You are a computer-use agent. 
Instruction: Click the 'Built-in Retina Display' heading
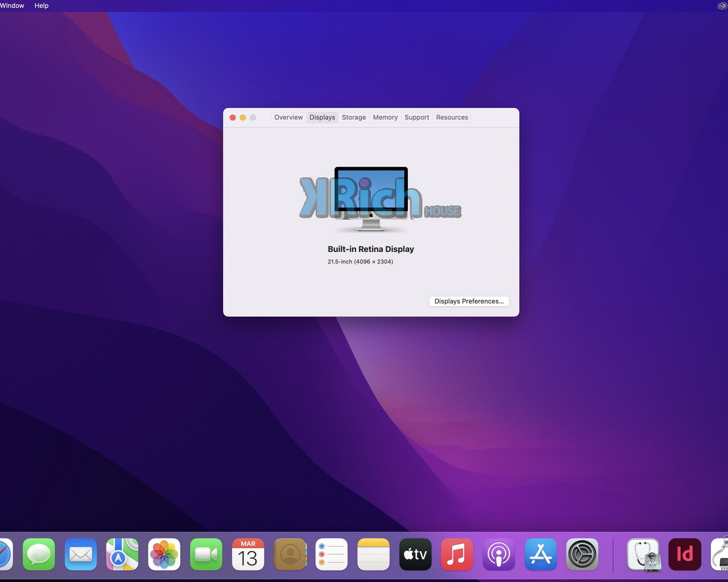pos(371,249)
